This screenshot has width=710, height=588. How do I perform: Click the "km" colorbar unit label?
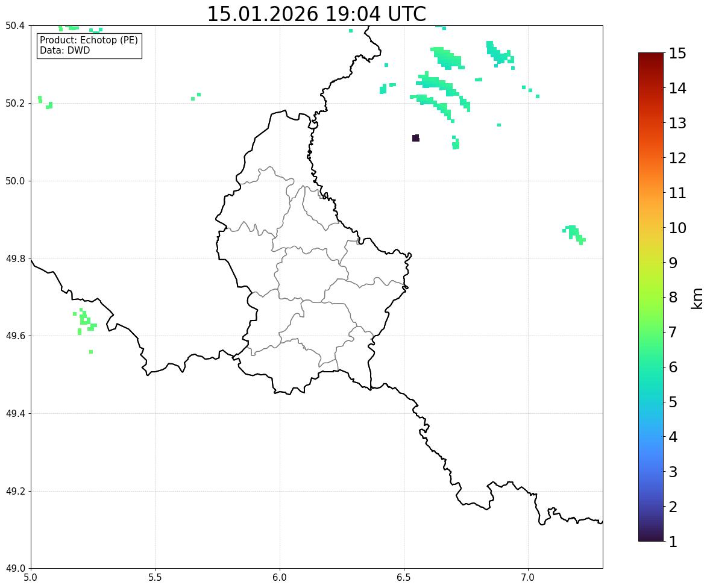click(697, 299)
